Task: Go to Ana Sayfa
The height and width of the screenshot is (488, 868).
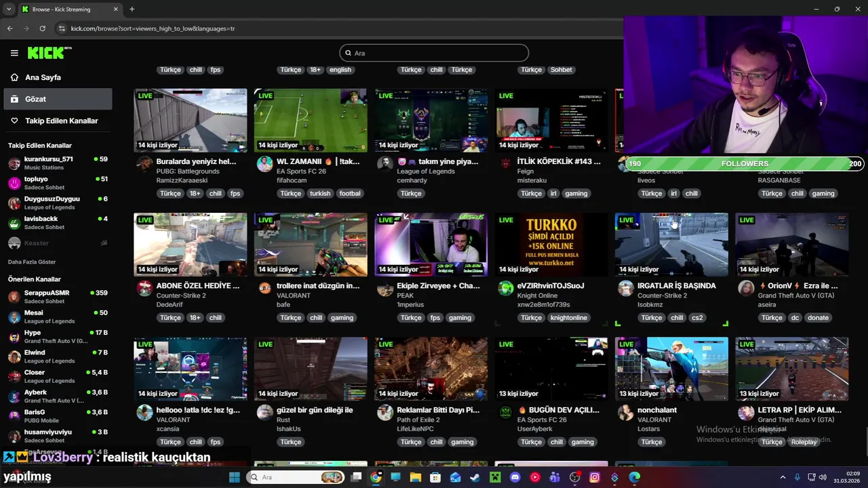Action: [43, 77]
